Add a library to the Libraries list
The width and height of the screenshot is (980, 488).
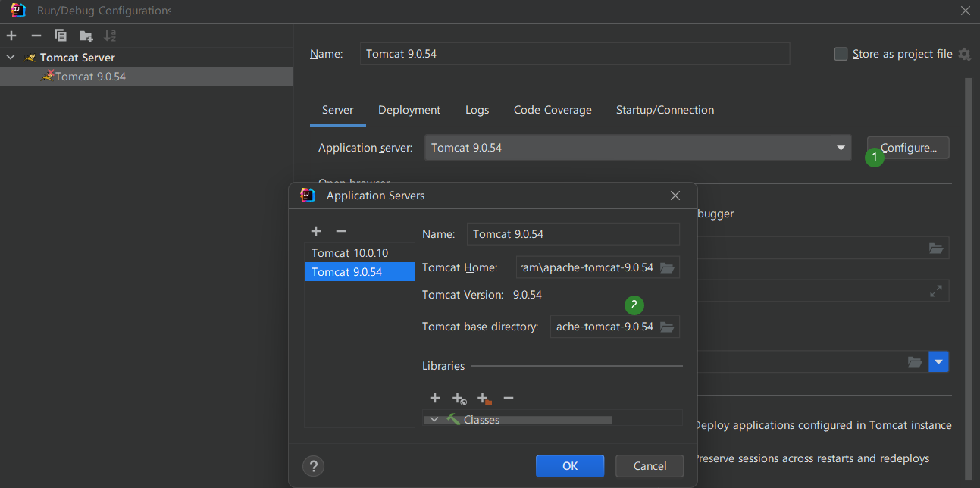[x=435, y=398]
